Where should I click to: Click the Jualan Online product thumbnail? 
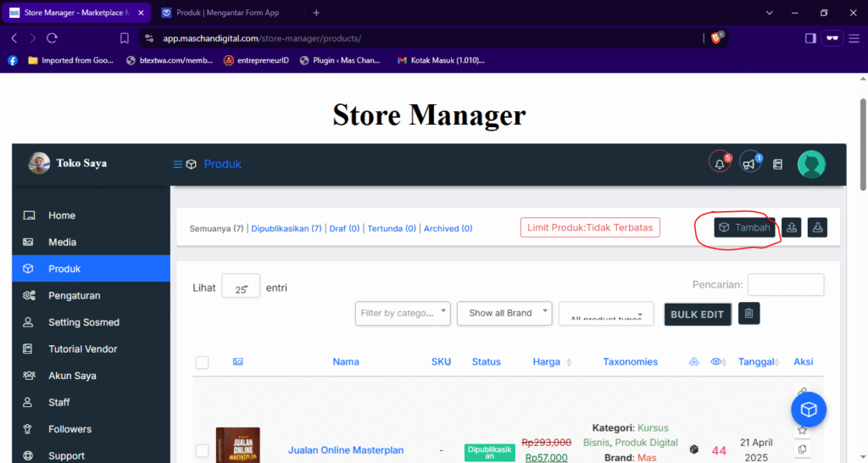[x=238, y=445]
